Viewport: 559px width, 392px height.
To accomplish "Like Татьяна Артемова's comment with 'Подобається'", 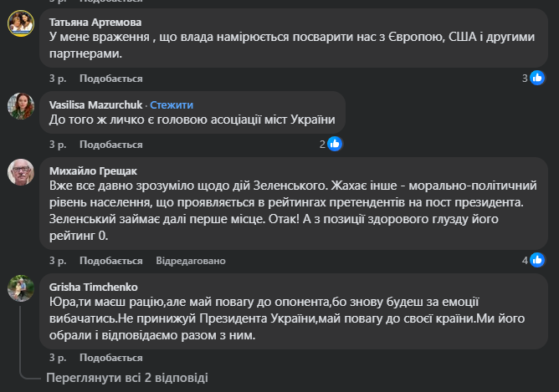I will tap(111, 78).
